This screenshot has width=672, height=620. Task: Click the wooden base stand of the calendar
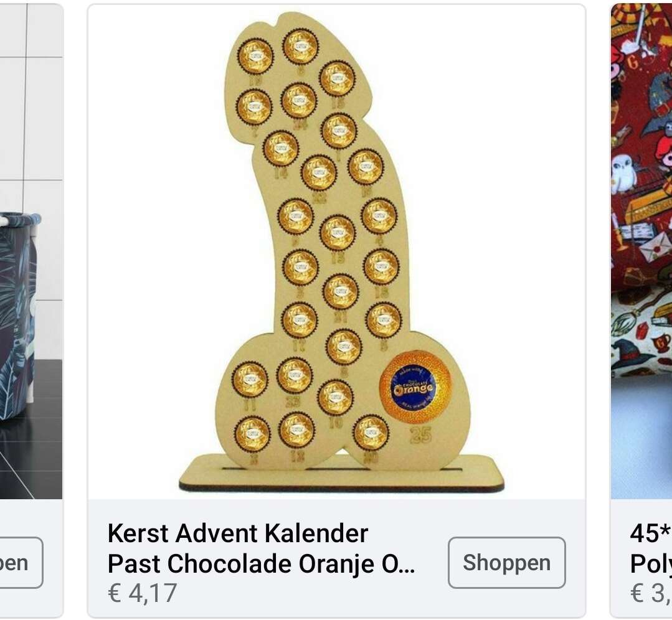pos(341,474)
